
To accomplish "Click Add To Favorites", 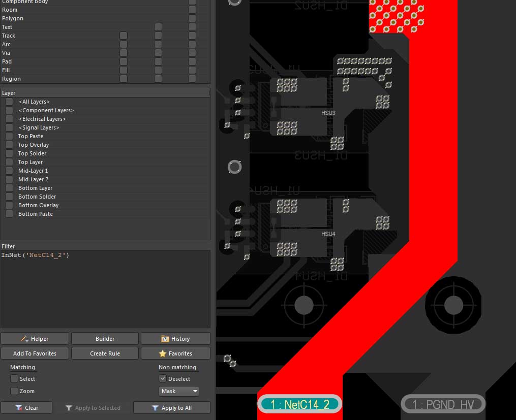I will [35, 353].
